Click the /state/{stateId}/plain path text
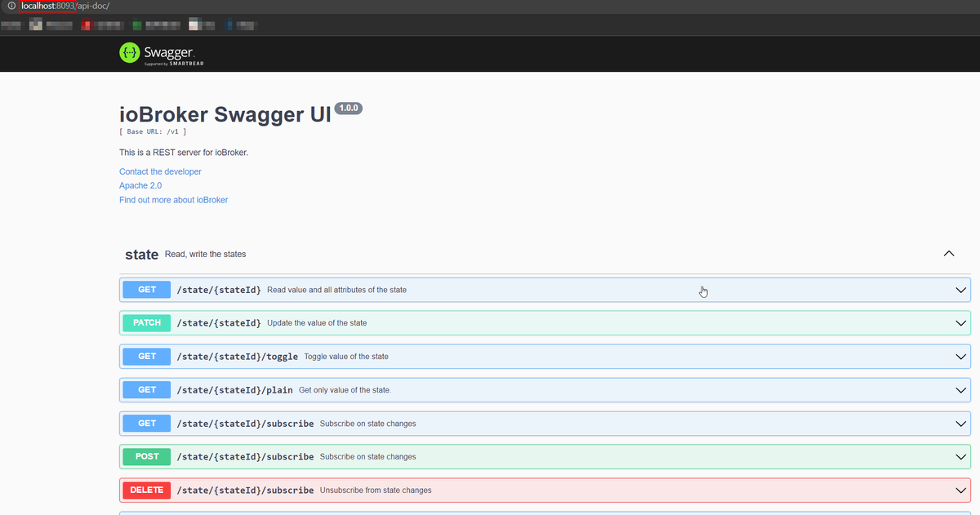Screen dimensions: 980x515 pos(235,390)
